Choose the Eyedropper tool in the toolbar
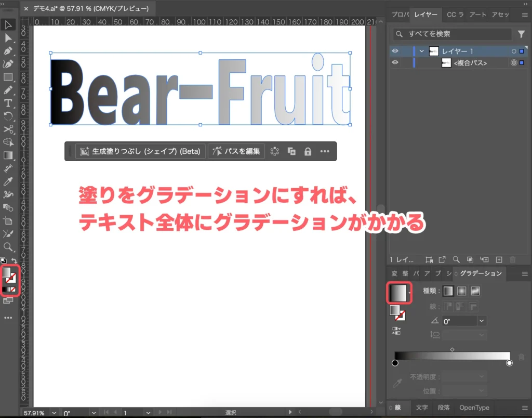This screenshot has height=418, width=532. pyautogui.click(x=8, y=181)
